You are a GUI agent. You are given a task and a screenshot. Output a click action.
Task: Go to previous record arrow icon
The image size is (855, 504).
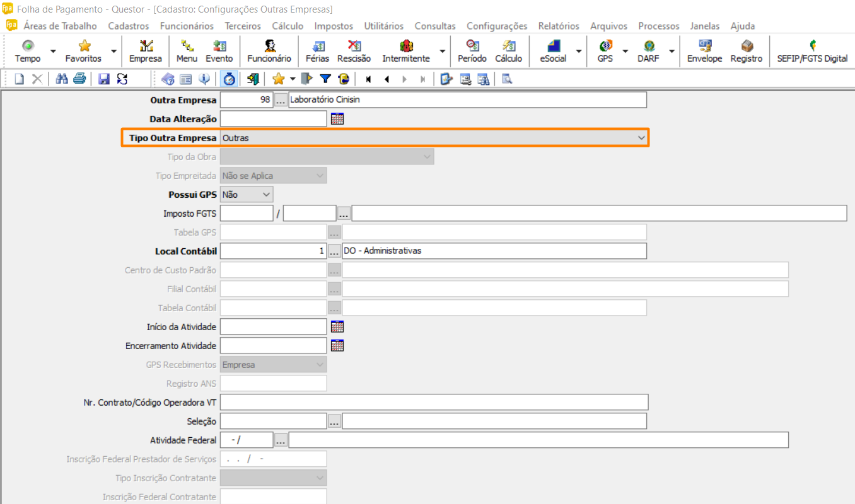[387, 79]
